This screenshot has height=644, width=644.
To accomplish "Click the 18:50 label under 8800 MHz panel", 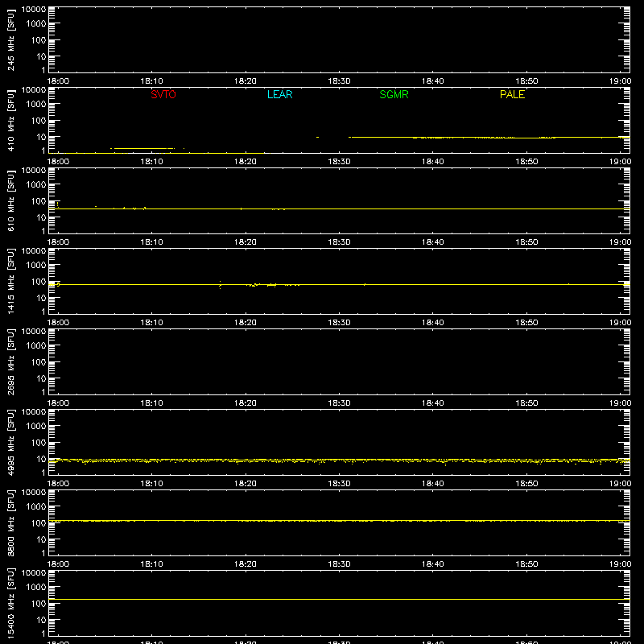I will pos(526,564).
